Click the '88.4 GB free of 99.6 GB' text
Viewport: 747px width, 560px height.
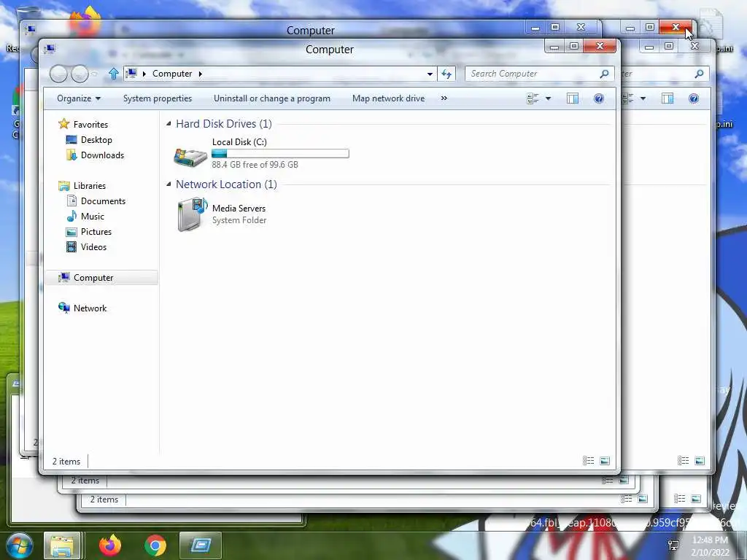[x=255, y=165]
